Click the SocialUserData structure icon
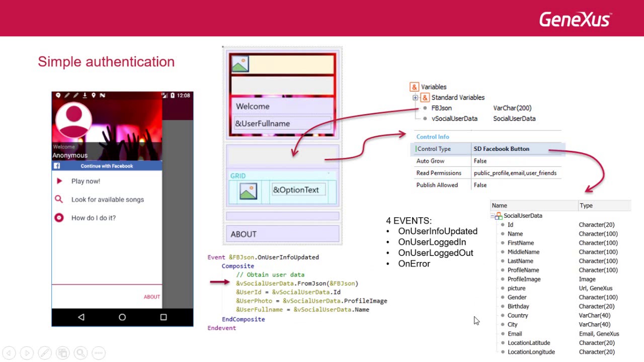Screen dimensions: 644x362 (x=499, y=216)
